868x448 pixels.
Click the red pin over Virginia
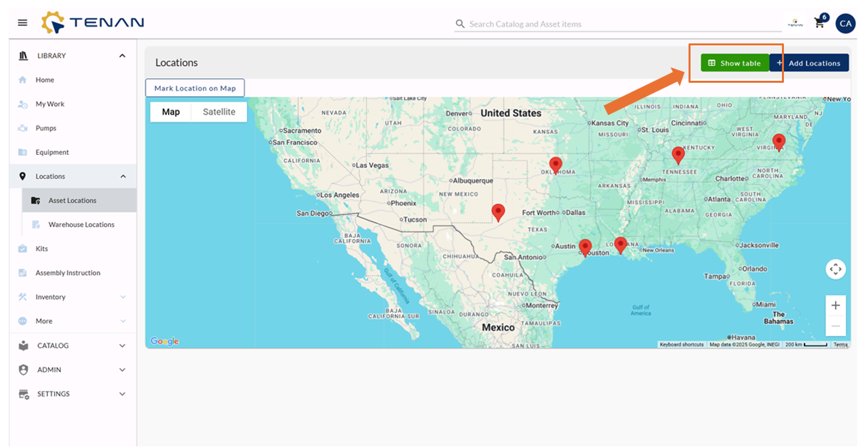[779, 142]
